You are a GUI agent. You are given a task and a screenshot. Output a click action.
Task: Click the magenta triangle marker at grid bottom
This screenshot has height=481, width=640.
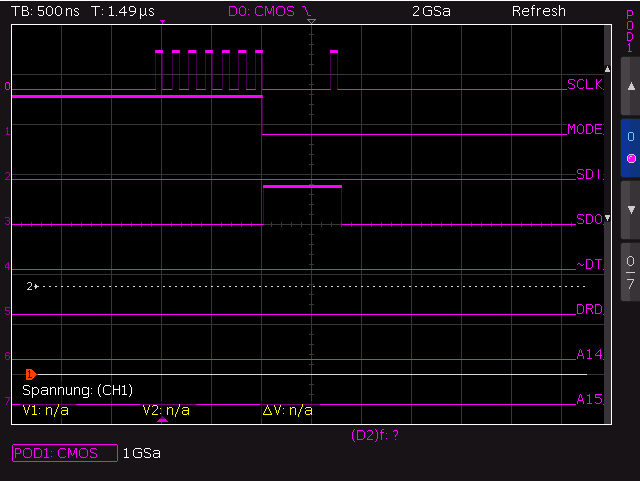(x=162, y=419)
